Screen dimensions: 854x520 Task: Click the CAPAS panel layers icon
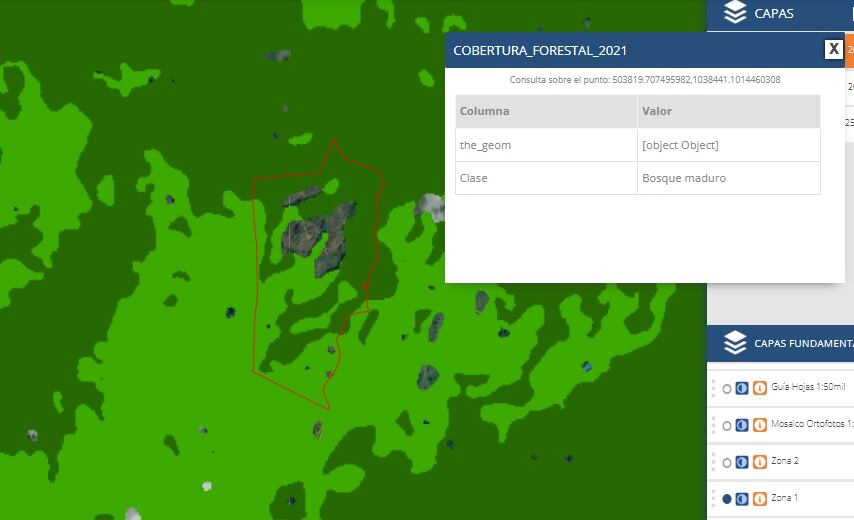pyautogui.click(x=735, y=13)
